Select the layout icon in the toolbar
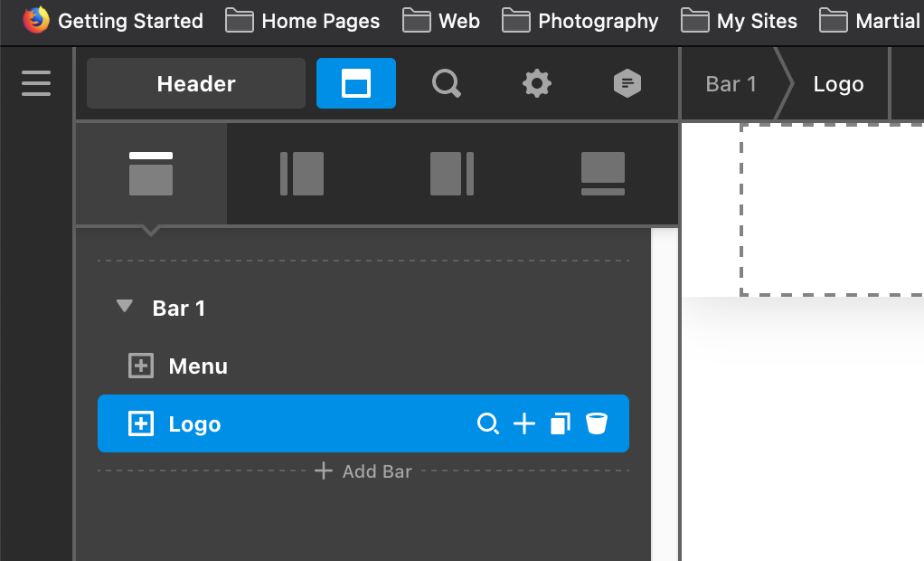This screenshot has height=561, width=924. pos(355,84)
